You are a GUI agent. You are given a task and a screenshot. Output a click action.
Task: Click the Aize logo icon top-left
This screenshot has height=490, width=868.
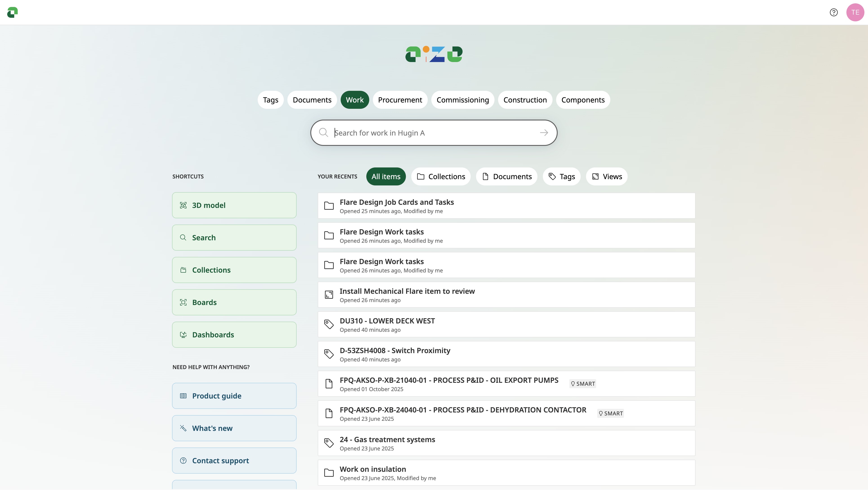coord(12,12)
